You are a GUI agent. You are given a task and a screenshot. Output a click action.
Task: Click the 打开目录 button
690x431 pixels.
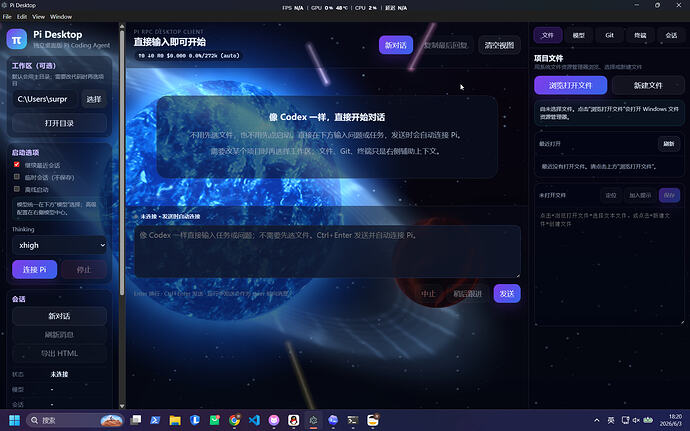[x=59, y=123]
